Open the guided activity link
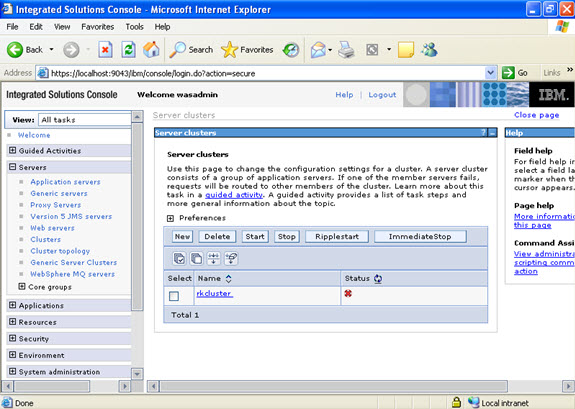 point(234,195)
